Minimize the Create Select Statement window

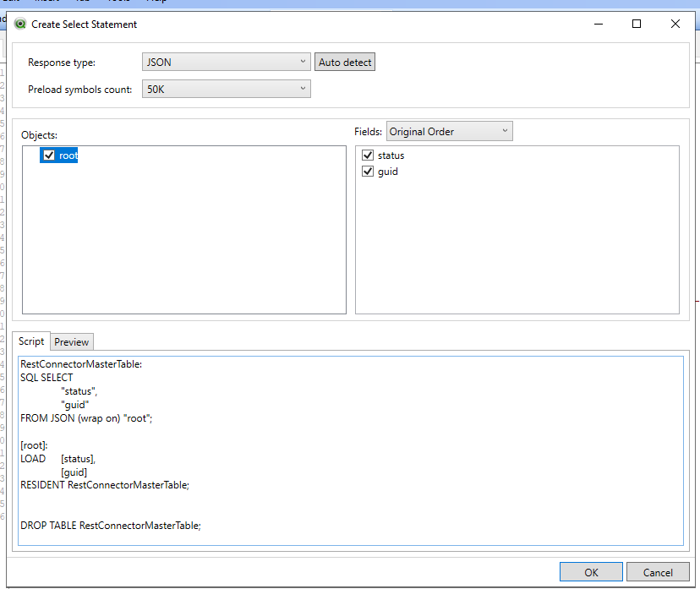tap(599, 25)
